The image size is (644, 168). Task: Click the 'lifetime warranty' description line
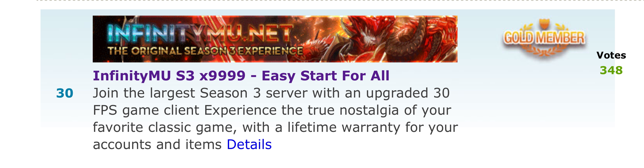click(x=275, y=127)
